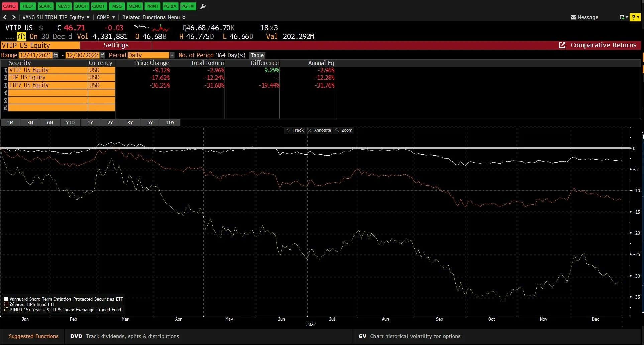
Task: Click the intraday sparkline chart thumbnail
Action: pos(151,28)
